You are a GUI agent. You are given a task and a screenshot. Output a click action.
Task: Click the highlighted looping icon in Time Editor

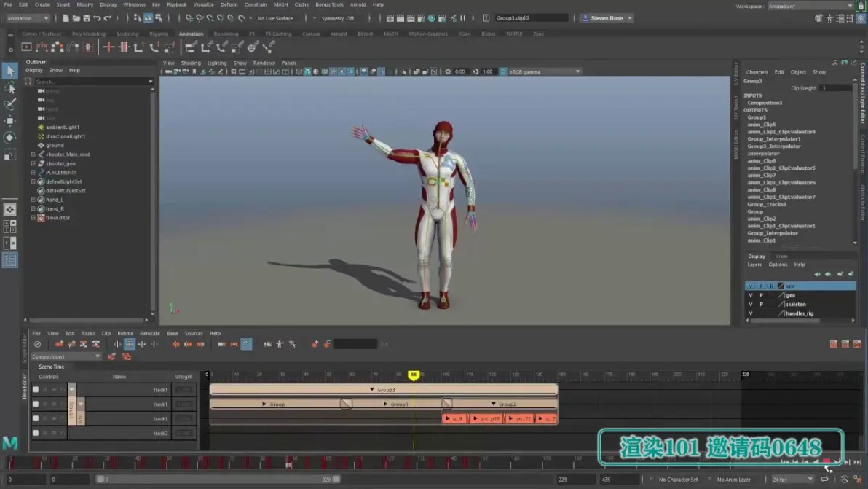coord(246,345)
